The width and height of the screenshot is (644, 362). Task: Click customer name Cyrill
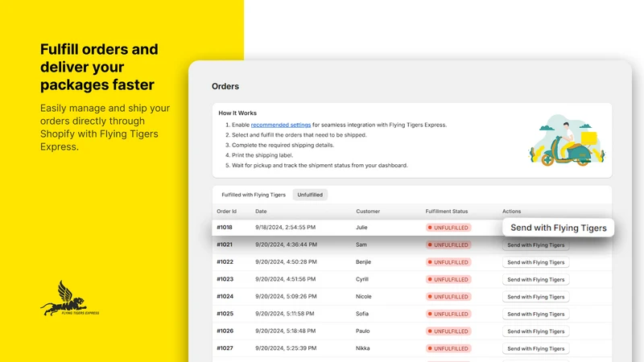[x=362, y=279]
